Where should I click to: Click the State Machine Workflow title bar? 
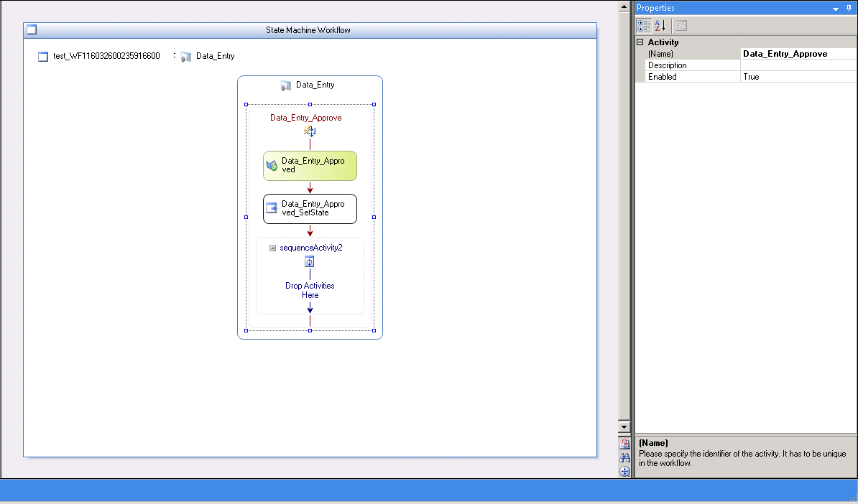click(310, 30)
